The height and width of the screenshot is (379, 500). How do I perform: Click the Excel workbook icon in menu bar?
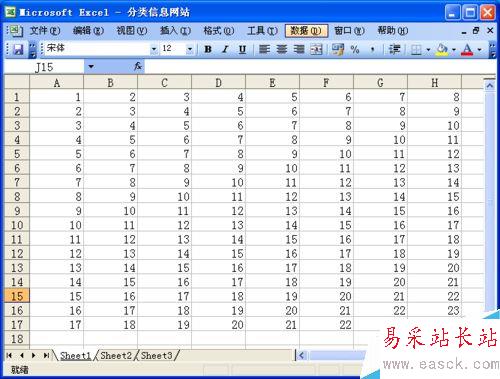pos(15,31)
